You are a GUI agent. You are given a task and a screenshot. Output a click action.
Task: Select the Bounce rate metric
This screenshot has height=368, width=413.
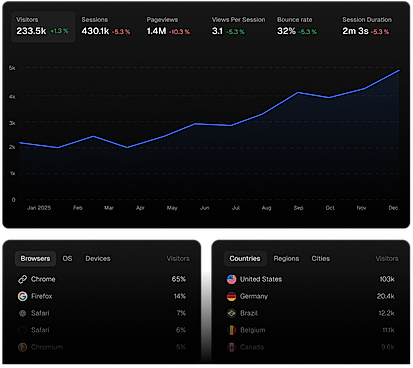click(x=297, y=26)
